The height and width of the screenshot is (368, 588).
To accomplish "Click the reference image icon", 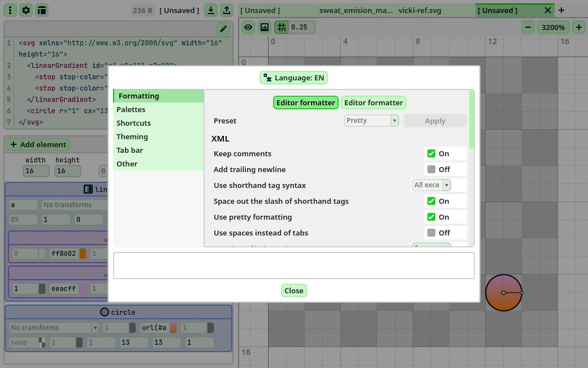I will 264,27.
